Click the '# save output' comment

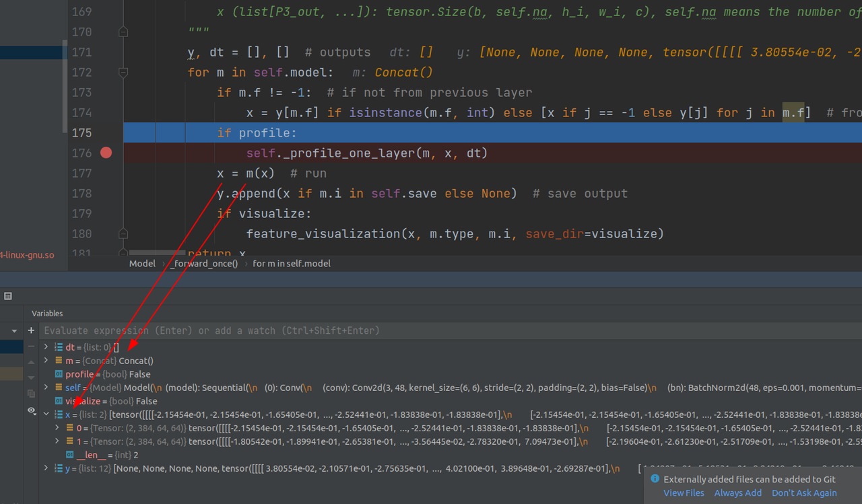580,193
